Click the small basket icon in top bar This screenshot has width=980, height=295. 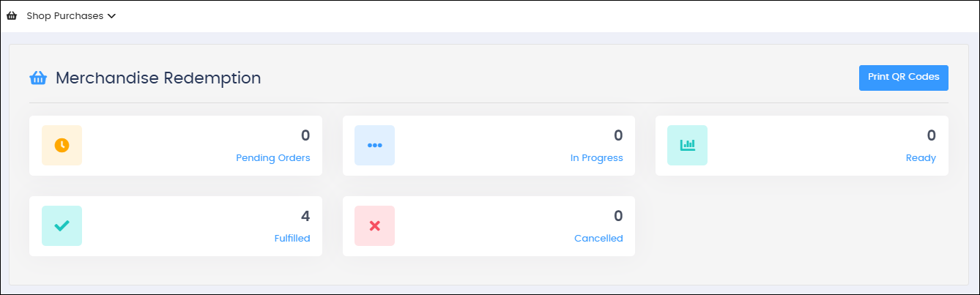12,15
